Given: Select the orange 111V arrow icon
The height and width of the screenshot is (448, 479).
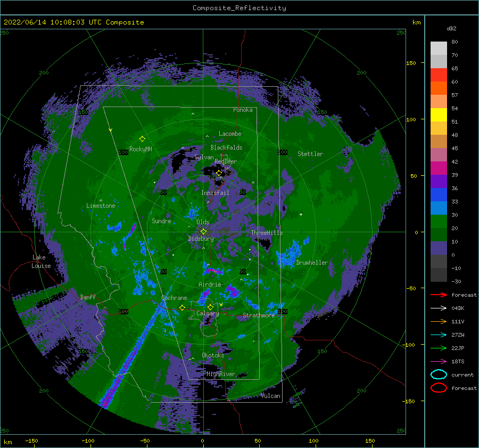Looking at the screenshot, I should point(439,321).
